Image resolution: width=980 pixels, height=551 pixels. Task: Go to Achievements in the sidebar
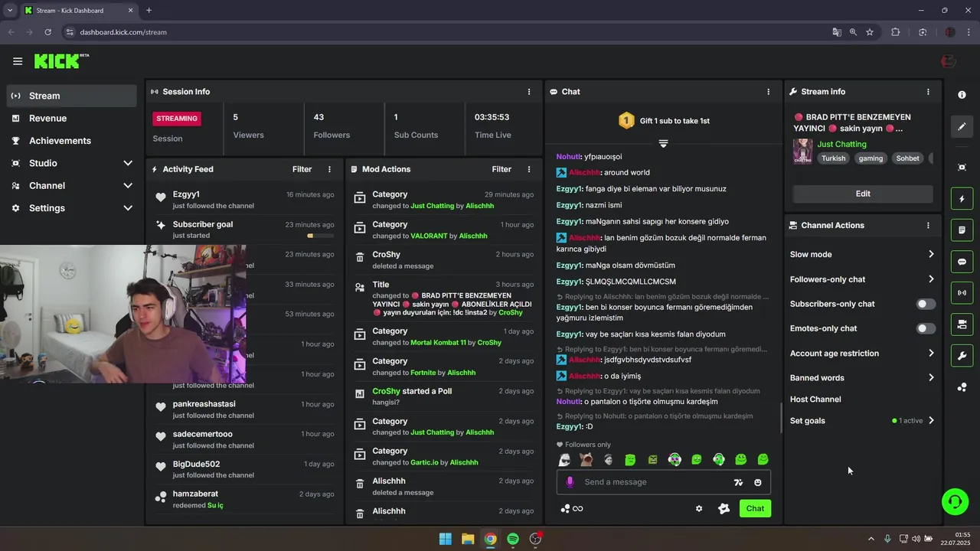click(x=72, y=141)
